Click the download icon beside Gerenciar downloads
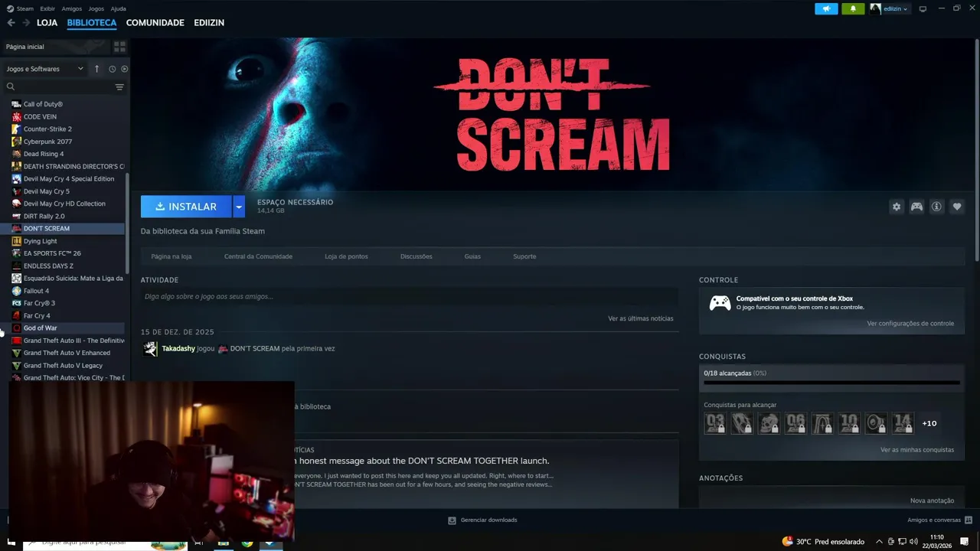 click(452, 520)
